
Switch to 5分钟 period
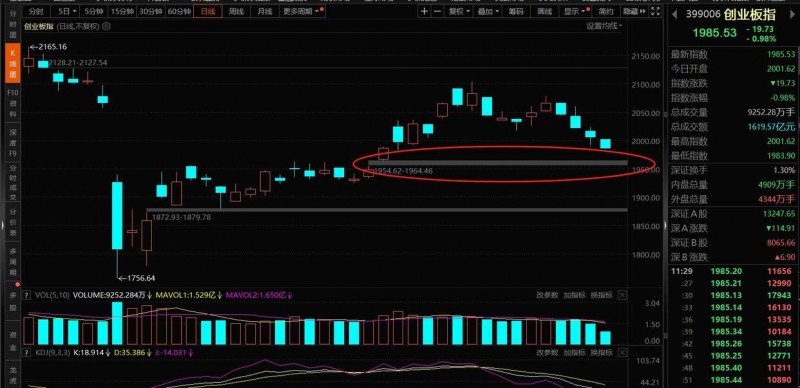click(93, 11)
